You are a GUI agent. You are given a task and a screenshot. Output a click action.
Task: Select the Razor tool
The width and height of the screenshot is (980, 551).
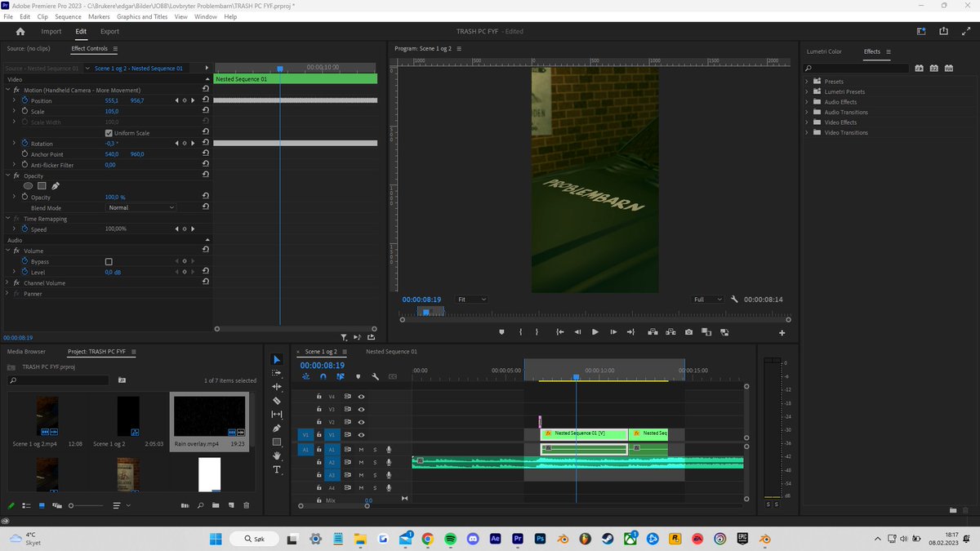(x=277, y=401)
